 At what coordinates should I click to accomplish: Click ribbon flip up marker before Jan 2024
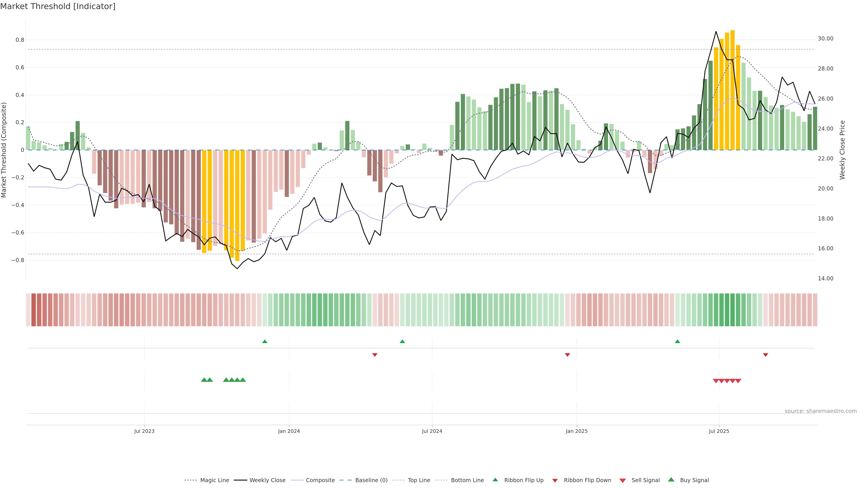pyautogui.click(x=265, y=342)
